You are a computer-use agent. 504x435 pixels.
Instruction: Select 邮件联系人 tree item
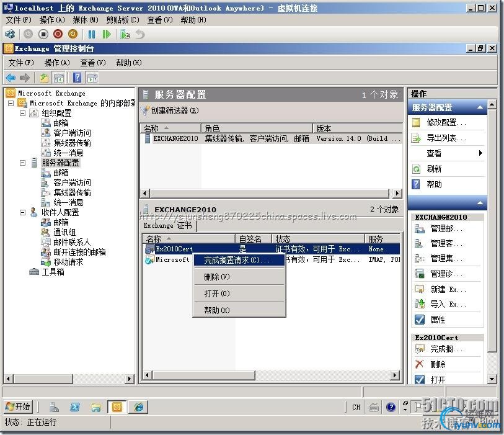[72, 242]
